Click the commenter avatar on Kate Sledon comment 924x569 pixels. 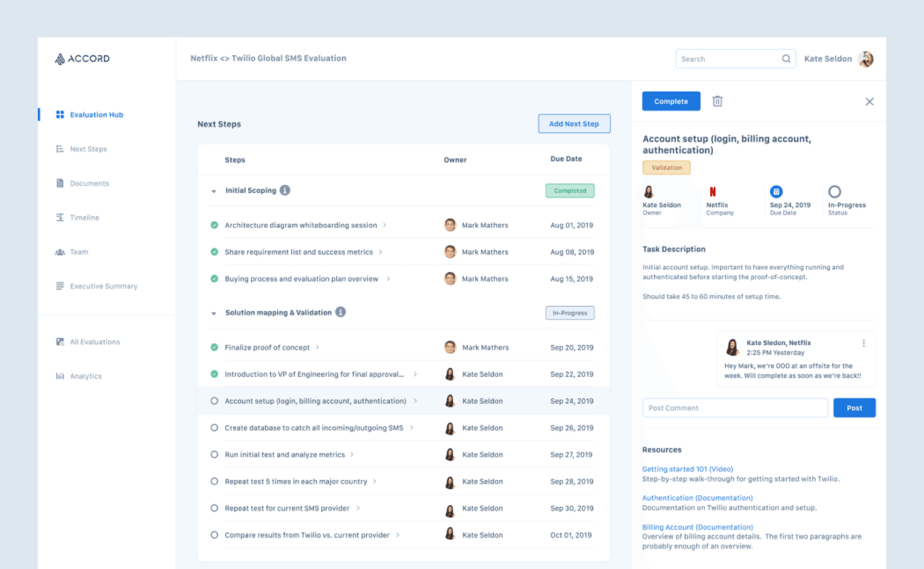(x=732, y=347)
